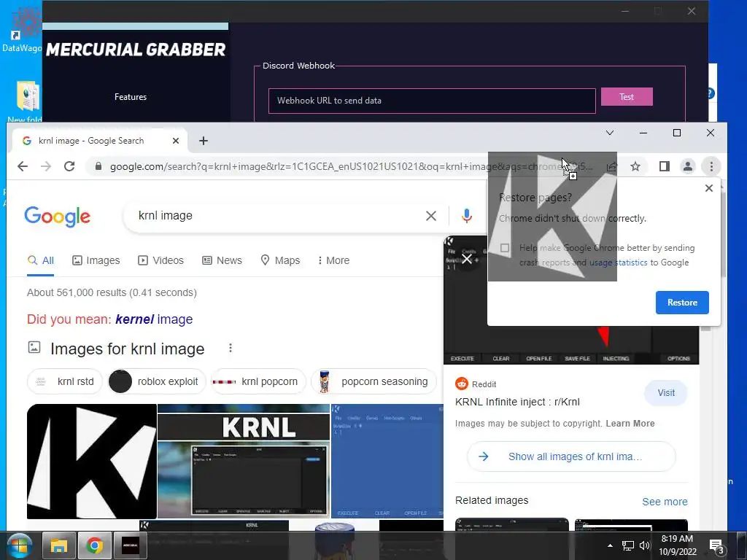This screenshot has height=560, width=747.
Task: Close the krnl image Google Search tab
Action: click(x=176, y=141)
